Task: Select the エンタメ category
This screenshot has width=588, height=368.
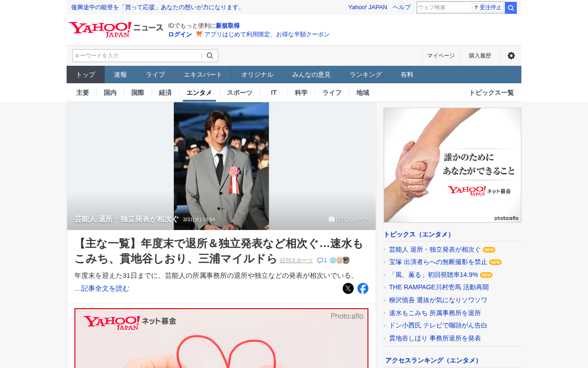Action: [x=199, y=92]
